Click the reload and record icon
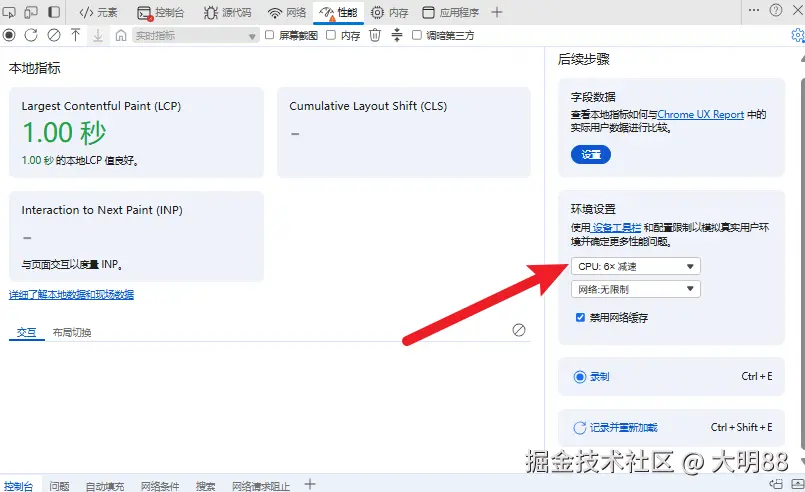 pyautogui.click(x=31, y=35)
